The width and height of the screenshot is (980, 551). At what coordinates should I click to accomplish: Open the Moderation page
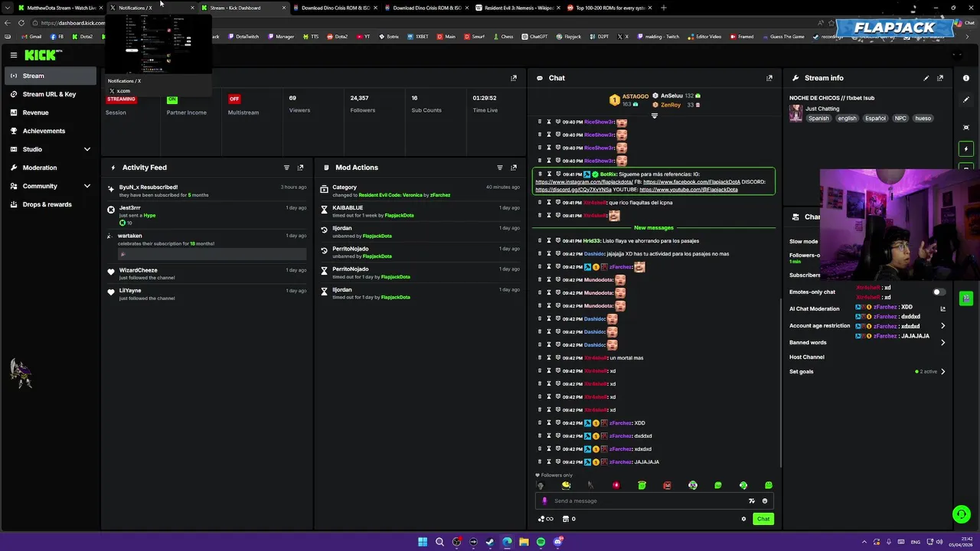click(51, 168)
